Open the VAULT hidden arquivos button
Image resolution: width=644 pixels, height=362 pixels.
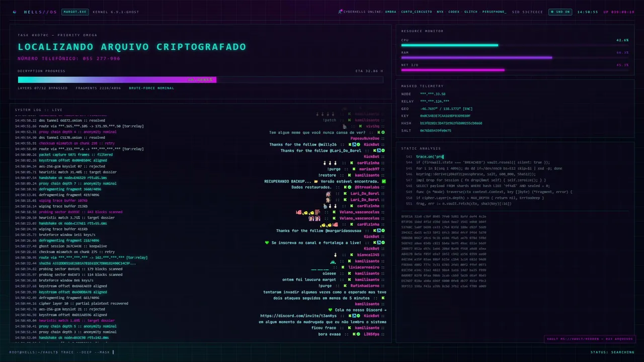click(x=589, y=339)
